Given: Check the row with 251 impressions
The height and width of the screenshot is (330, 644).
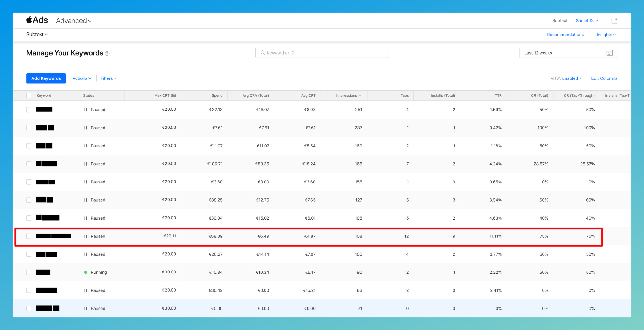Looking at the screenshot, I should [x=29, y=110].
